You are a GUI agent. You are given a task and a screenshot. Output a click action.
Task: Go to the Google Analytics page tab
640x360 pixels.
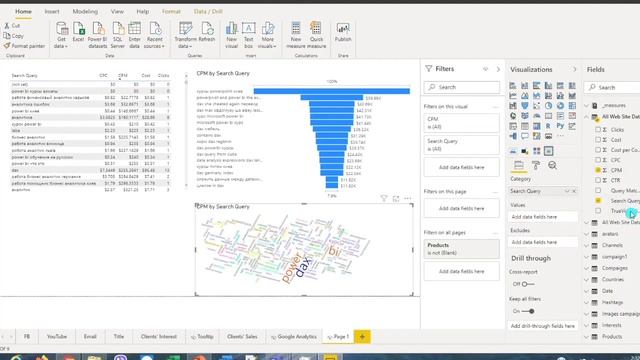tap(294, 337)
